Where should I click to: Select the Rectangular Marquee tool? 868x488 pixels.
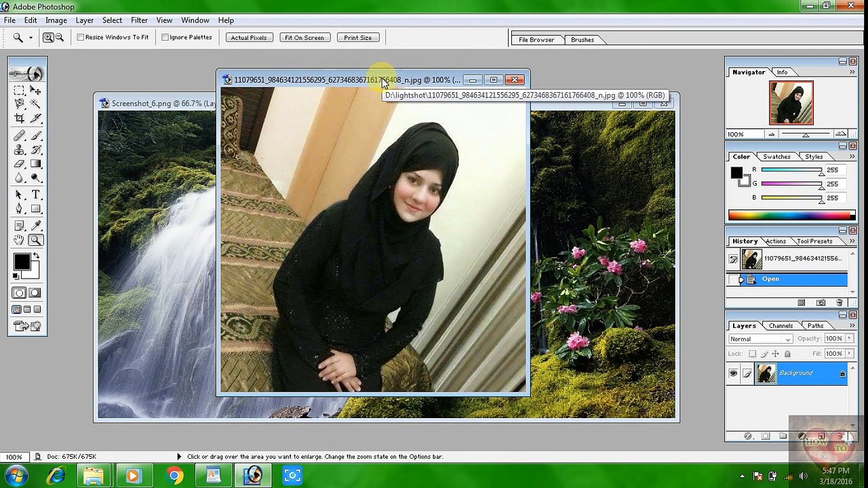(x=20, y=90)
